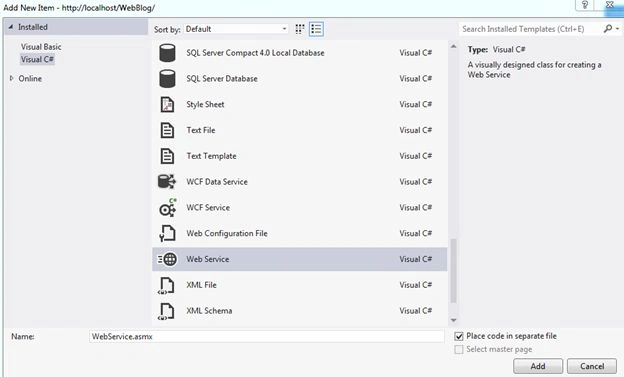624x377 pixels.
Task: Click Visual C# type on Style Sheet row
Action: (415, 104)
